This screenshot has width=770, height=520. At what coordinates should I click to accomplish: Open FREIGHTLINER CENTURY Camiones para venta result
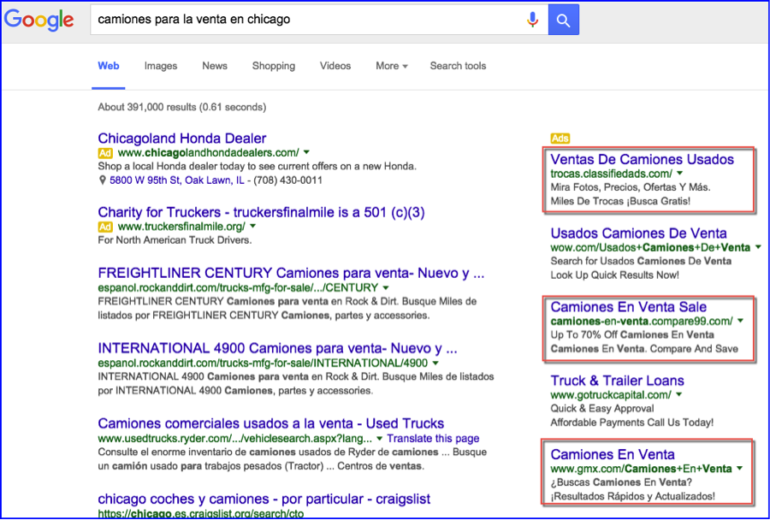[291, 273]
